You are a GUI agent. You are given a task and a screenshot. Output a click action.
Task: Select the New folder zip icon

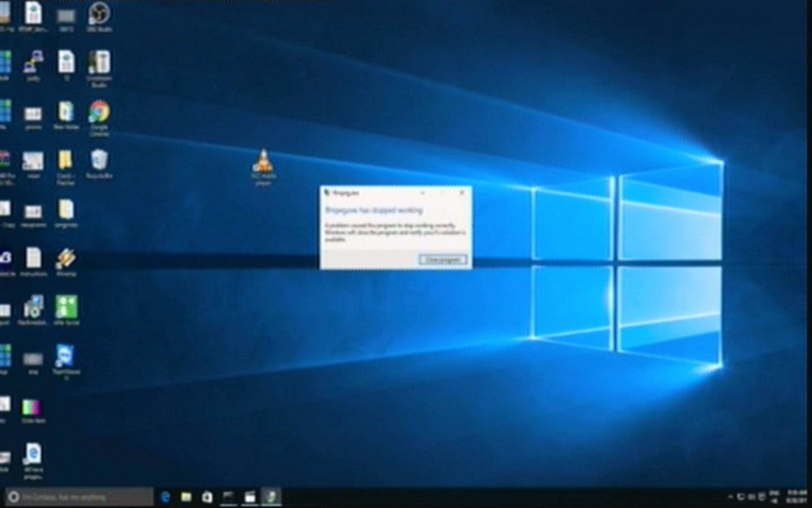[66, 115]
